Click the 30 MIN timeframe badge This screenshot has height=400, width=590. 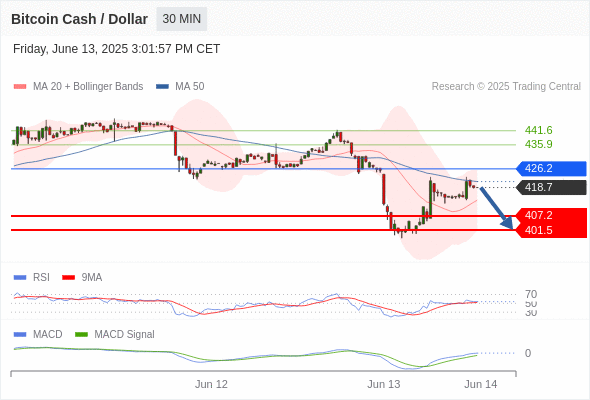click(x=181, y=19)
